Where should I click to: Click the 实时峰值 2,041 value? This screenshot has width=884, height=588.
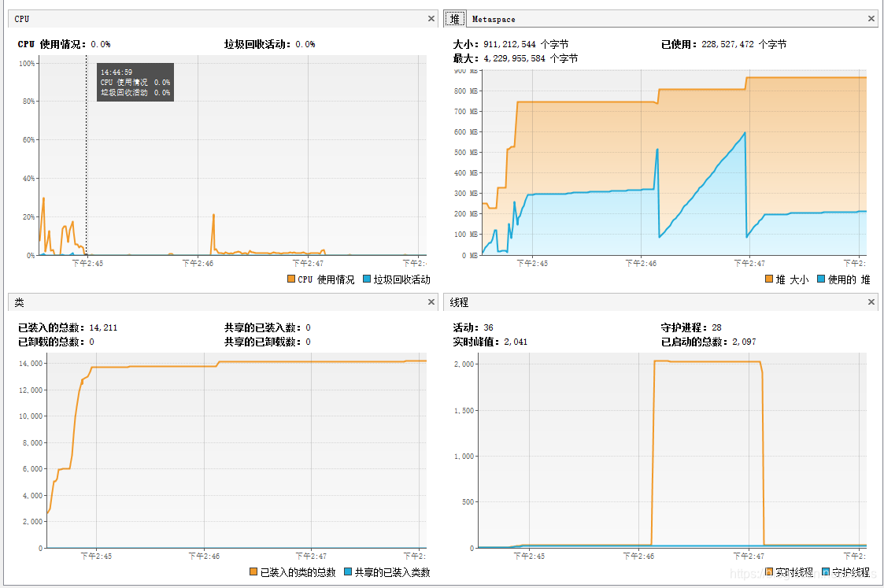[x=516, y=342]
